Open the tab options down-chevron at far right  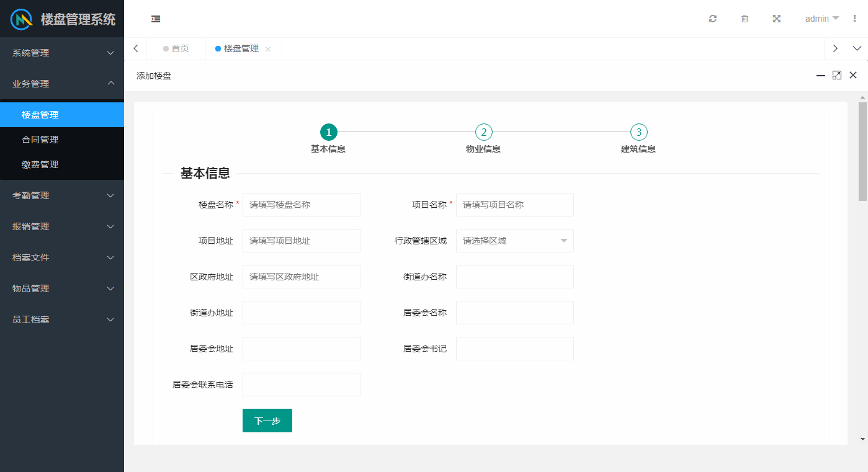(857, 48)
